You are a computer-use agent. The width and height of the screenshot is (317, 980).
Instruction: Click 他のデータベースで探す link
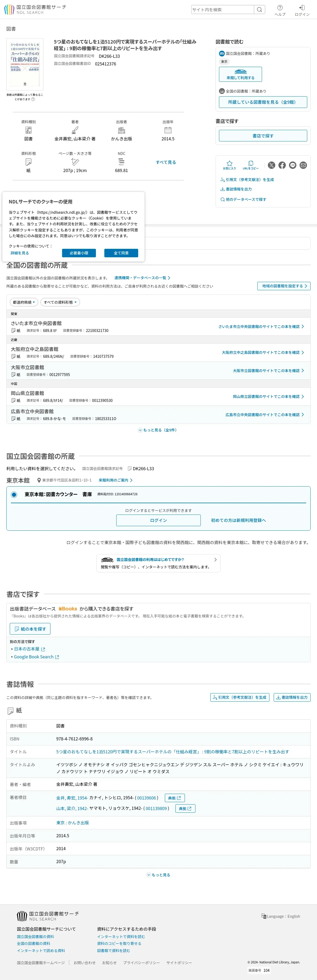tap(243, 199)
